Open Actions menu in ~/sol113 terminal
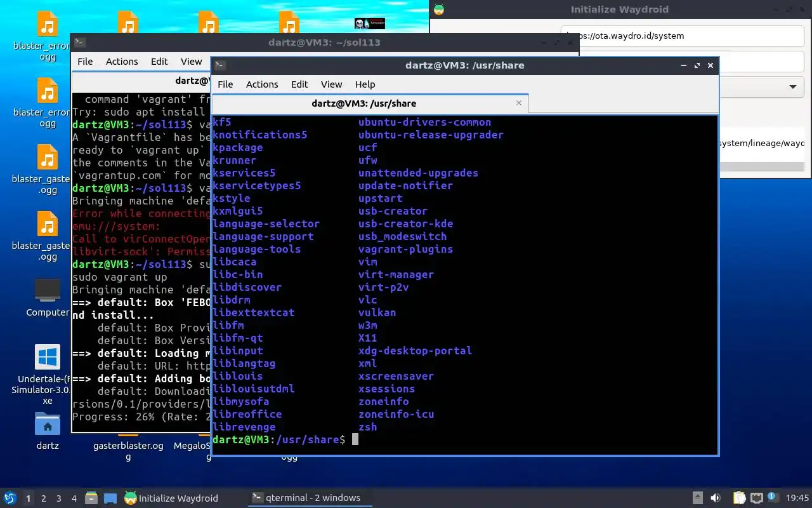812x508 pixels. (x=122, y=62)
